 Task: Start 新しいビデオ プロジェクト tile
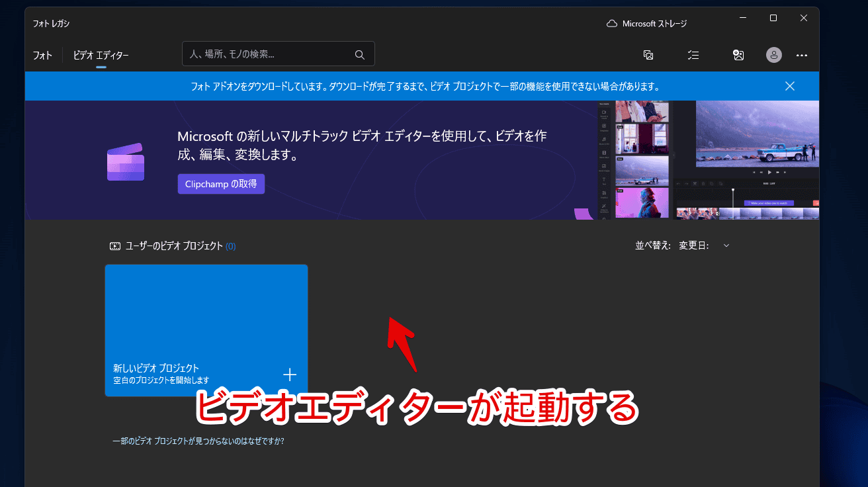[206, 330]
